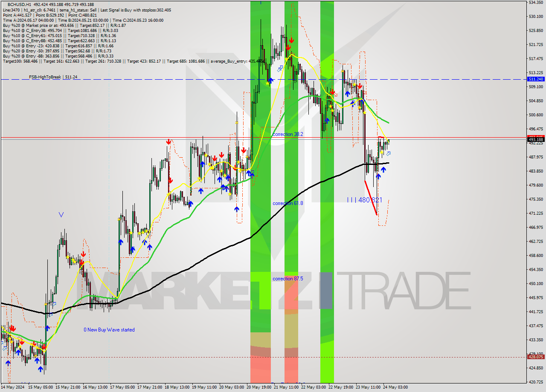Click the '23 May 11:00' time axis label
The width and height of the screenshot is (546, 392).
(x=368, y=387)
